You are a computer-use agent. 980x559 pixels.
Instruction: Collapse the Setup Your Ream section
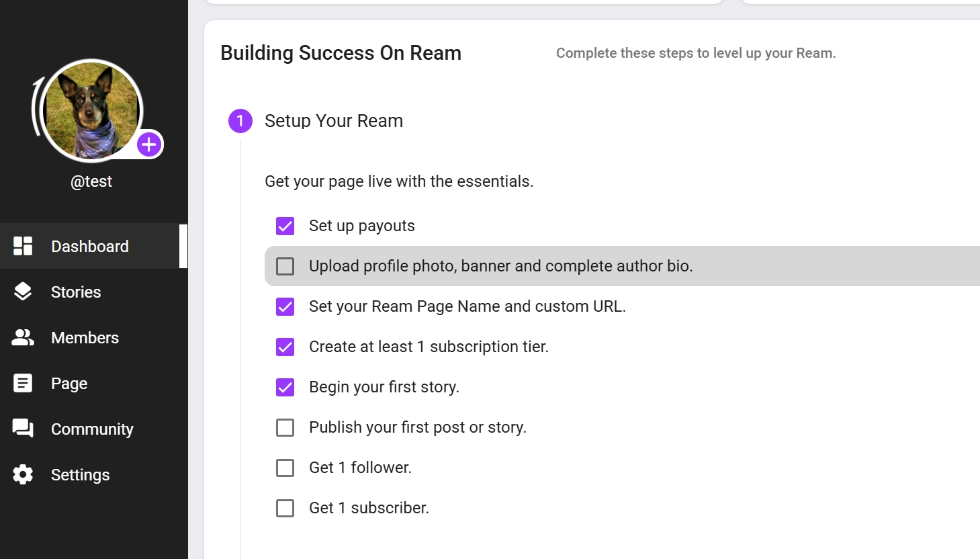pyautogui.click(x=334, y=121)
